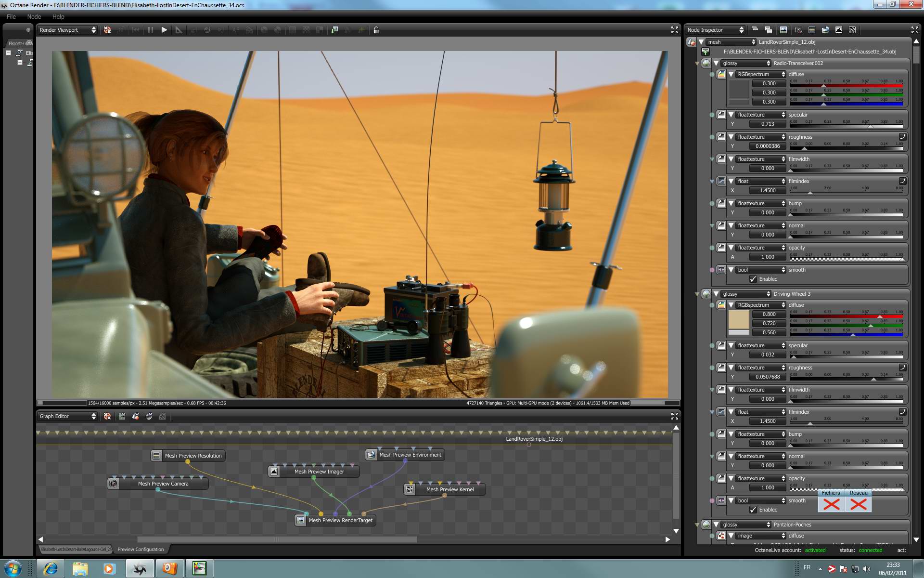Click the save render image icon
This screenshot has height=578, width=924.
click(x=334, y=30)
